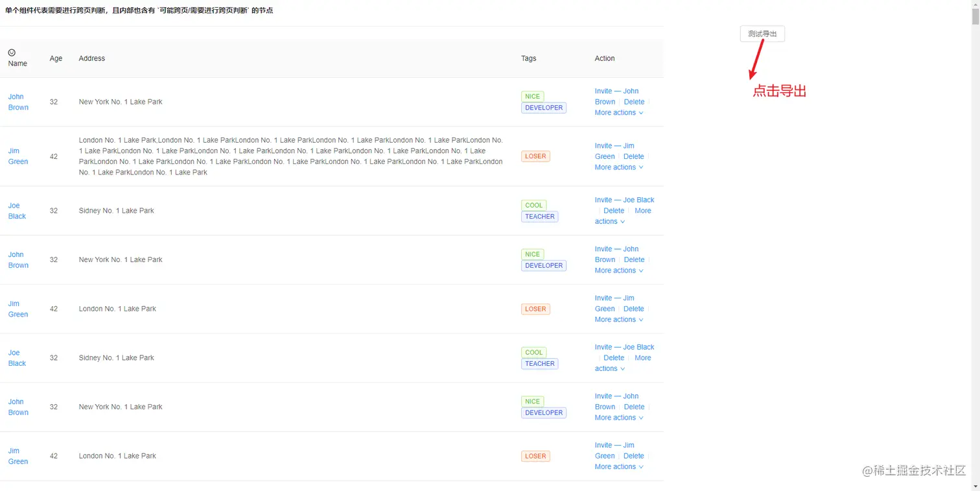Click the NICE tag in first row

(532, 97)
